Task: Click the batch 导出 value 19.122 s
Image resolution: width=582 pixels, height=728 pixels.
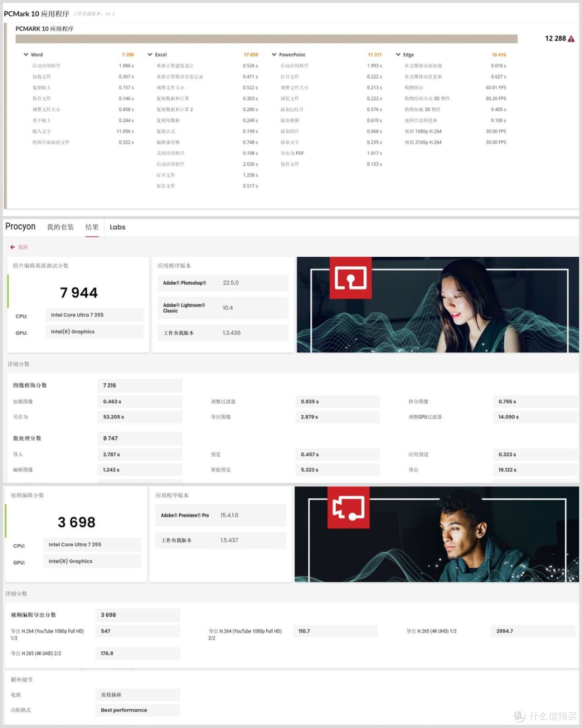Action: click(x=535, y=470)
